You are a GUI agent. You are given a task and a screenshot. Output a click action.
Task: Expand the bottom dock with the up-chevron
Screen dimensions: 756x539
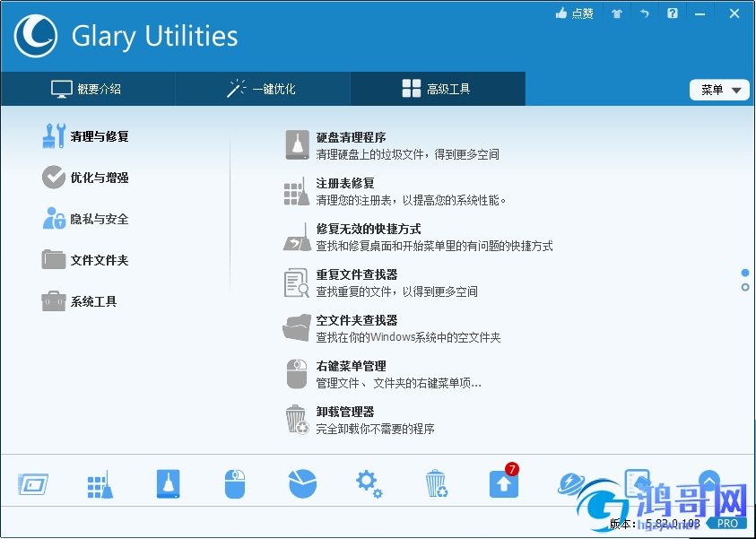(x=708, y=481)
